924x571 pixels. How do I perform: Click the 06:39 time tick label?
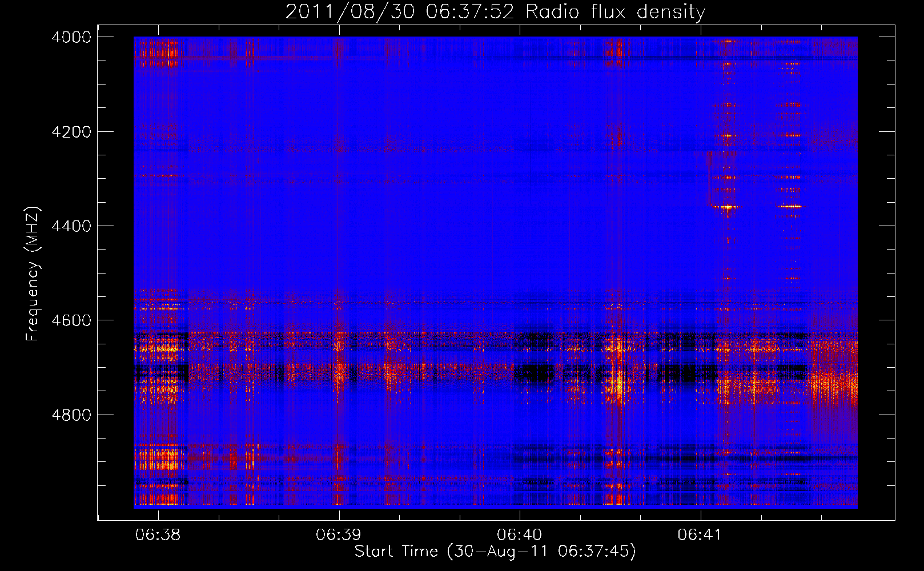339,535
